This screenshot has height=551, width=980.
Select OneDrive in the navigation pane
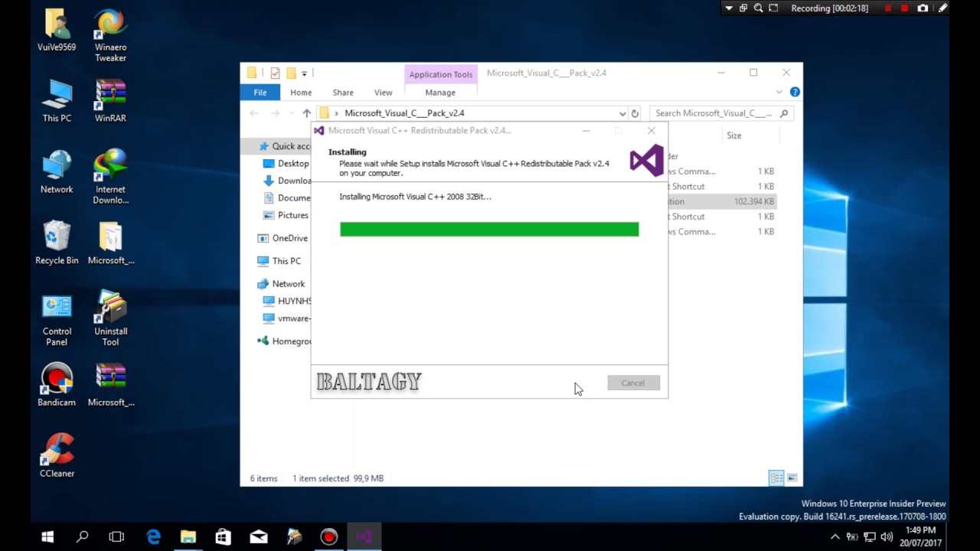283,238
